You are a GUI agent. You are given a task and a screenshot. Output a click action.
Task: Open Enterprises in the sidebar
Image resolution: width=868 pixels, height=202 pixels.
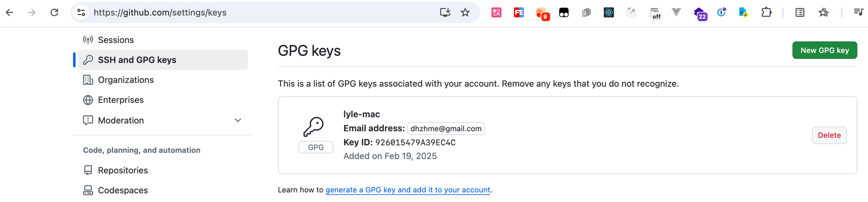[x=120, y=100]
